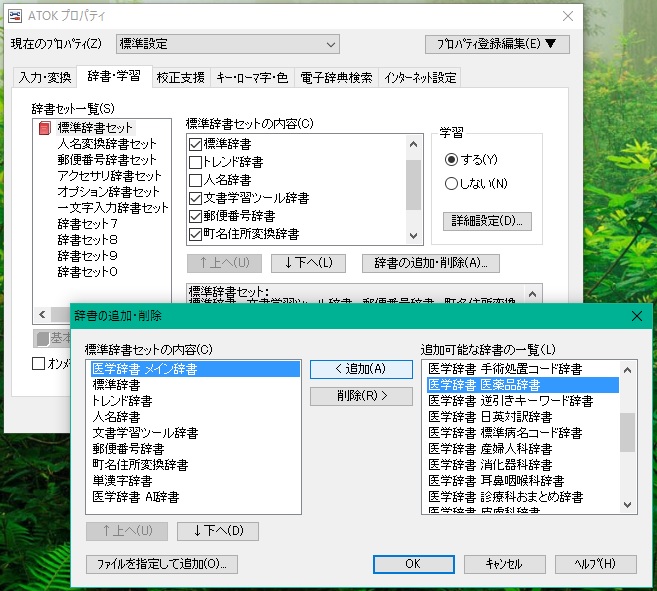This screenshot has height=591, width=657.
Task: Select 医学辞書 医薬品辞書 in addable list
Action: [522, 385]
